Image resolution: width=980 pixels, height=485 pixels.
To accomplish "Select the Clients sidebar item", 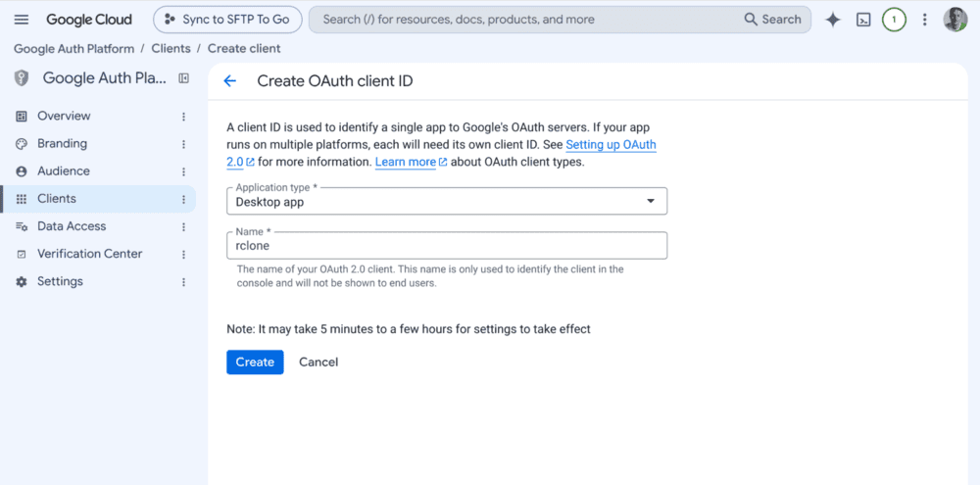I will [97, 199].
